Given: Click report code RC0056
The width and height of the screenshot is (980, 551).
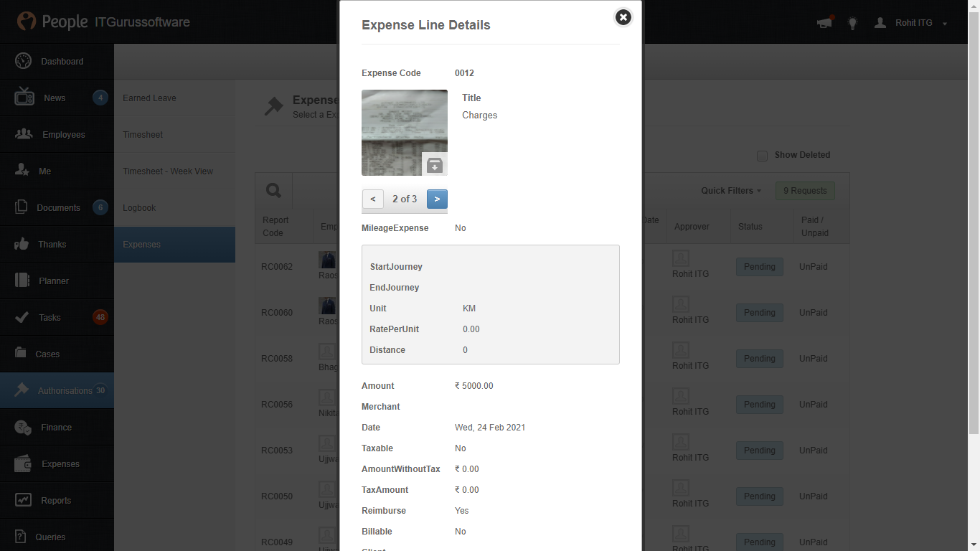Looking at the screenshot, I should click(277, 405).
